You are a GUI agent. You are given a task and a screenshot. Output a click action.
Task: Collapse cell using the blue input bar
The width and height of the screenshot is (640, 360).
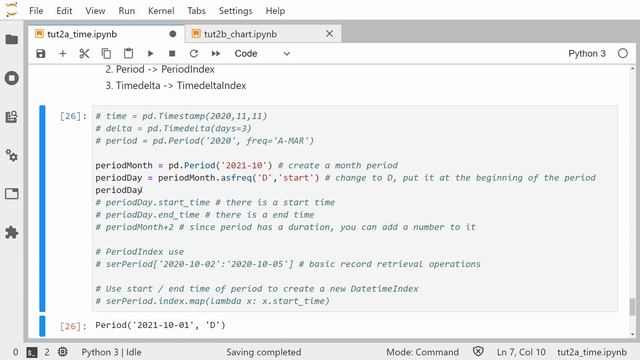pos(42,209)
